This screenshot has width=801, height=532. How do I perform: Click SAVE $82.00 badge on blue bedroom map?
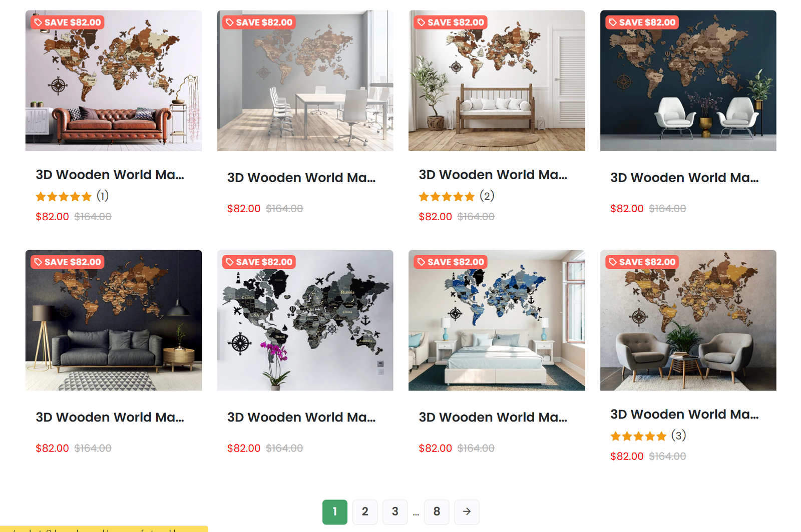[451, 262]
